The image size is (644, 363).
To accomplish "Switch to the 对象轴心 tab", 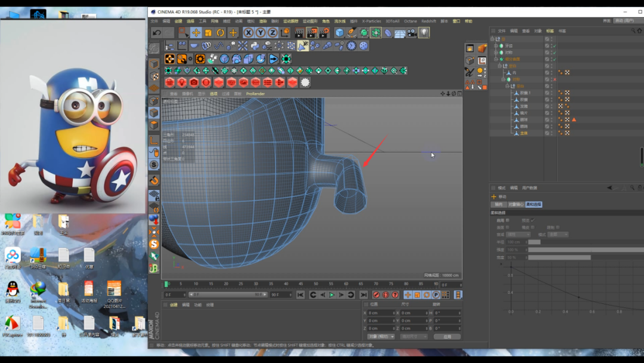I will click(x=515, y=204).
